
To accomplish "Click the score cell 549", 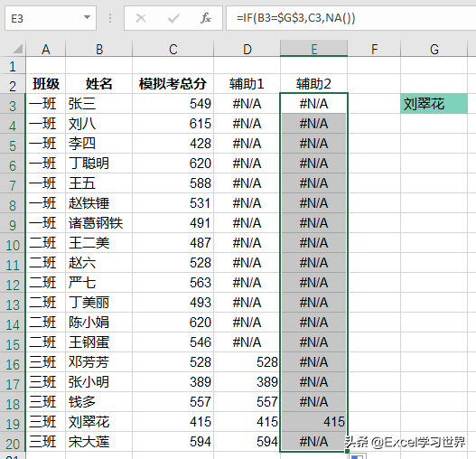I will click(x=173, y=104).
